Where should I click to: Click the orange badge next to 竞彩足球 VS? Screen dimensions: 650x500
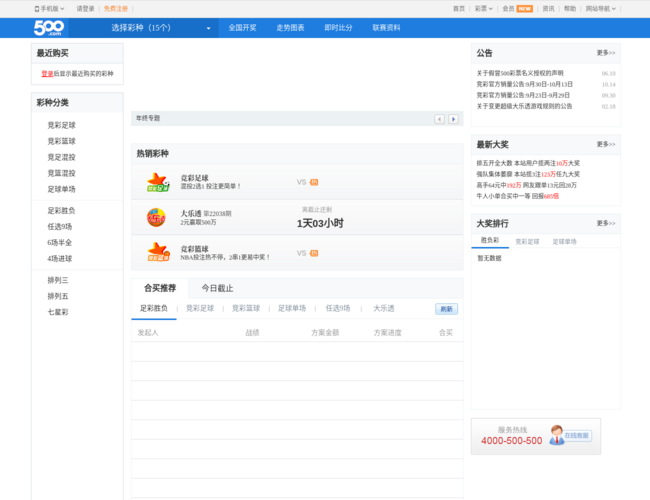[314, 182]
